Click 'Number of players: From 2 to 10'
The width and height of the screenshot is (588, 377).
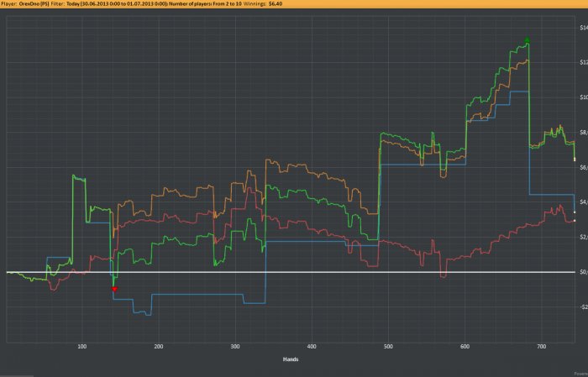205,3
